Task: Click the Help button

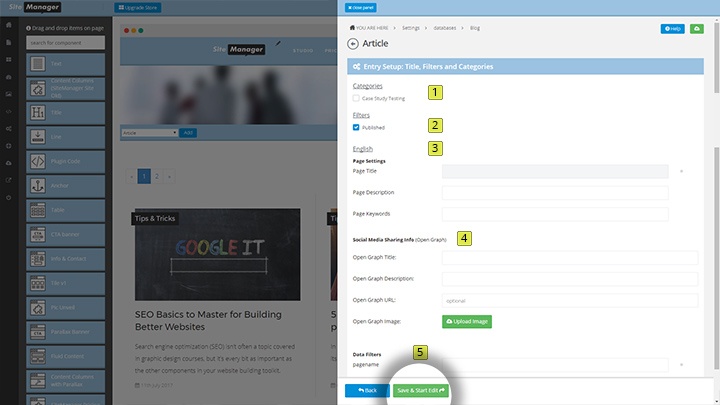Action: 673,28
